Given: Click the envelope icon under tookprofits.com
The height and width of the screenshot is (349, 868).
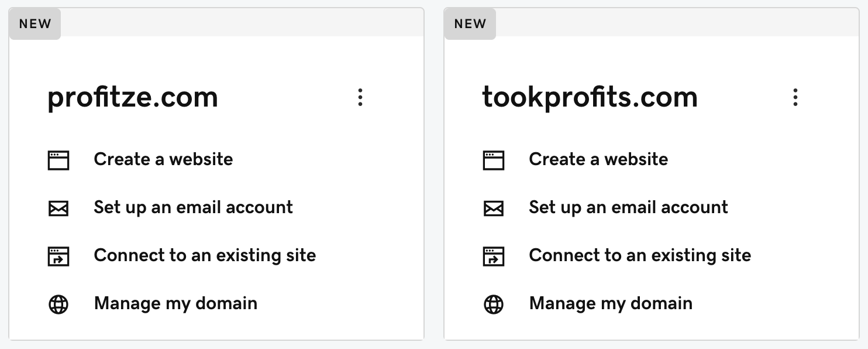Looking at the screenshot, I should point(494,208).
